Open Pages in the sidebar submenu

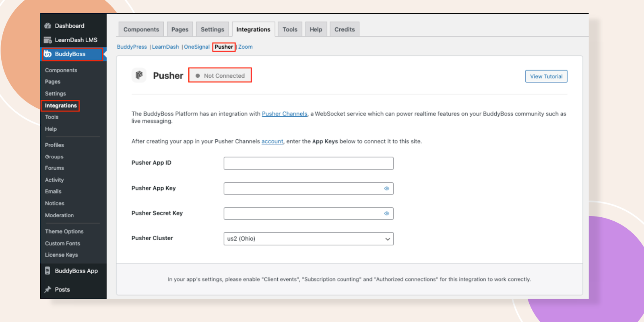(x=53, y=82)
